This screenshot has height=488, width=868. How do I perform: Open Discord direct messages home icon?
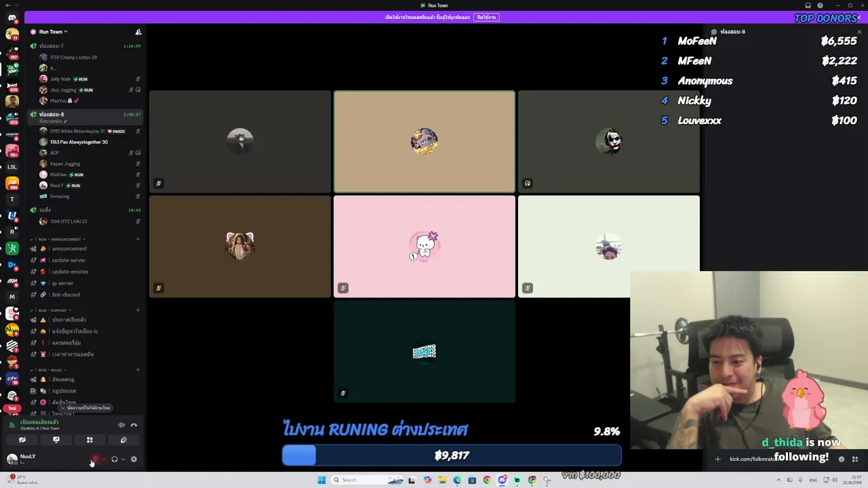click(x=12, y=18)
